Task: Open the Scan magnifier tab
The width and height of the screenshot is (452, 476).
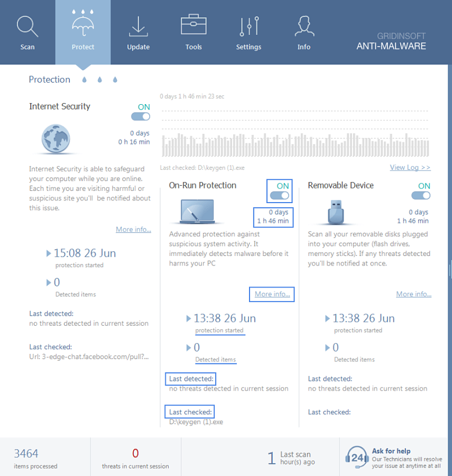Action: 27,27
